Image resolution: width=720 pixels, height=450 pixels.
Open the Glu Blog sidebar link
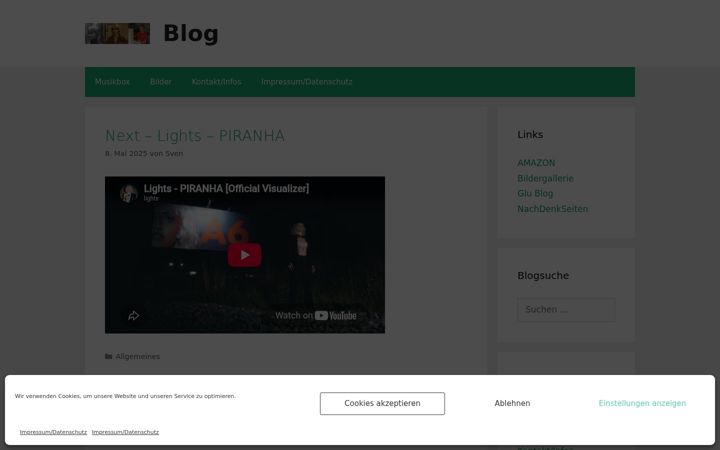point(535,193)
